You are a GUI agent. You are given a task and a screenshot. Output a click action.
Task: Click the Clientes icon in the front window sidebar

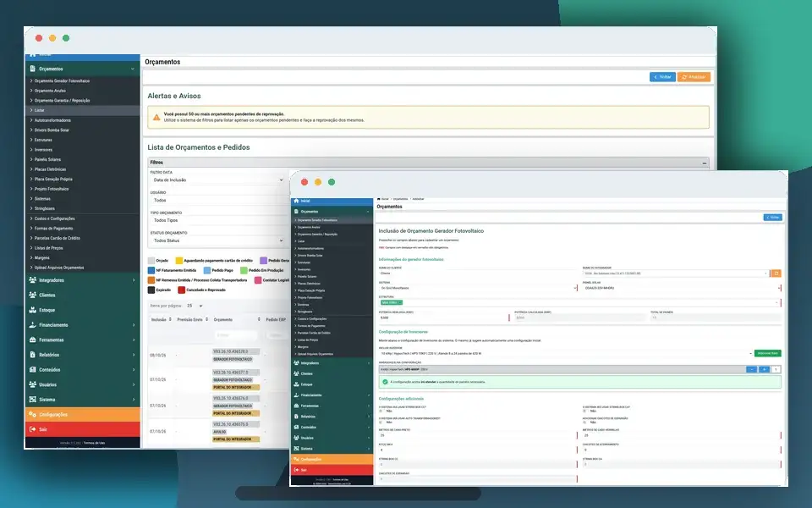pos(296,373)
